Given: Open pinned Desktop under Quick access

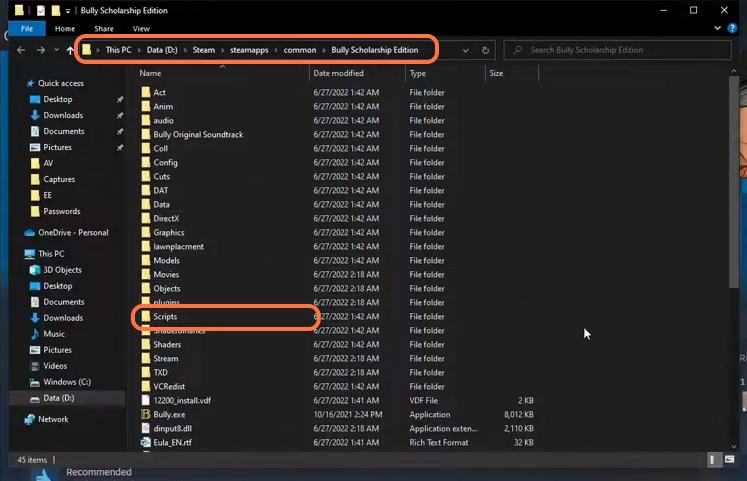Looking at the screenshot, I should point(58,99).
